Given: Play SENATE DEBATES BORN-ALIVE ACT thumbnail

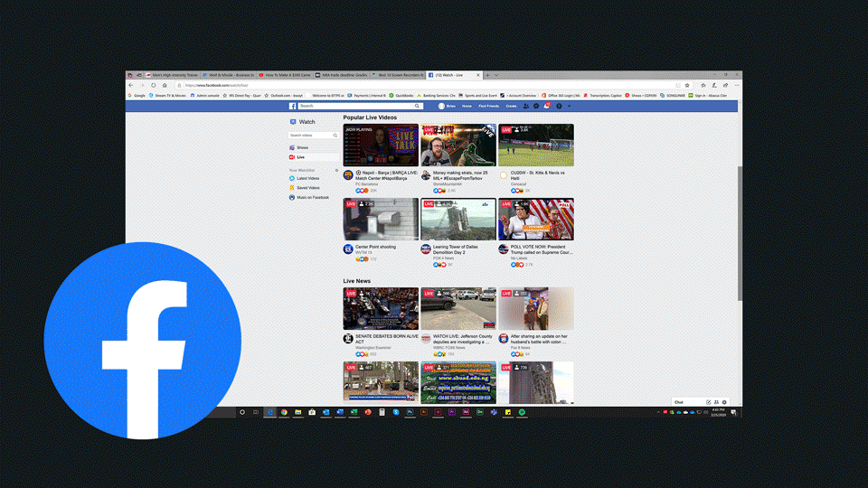Looking at the screenshot, I should pos(381,309).
